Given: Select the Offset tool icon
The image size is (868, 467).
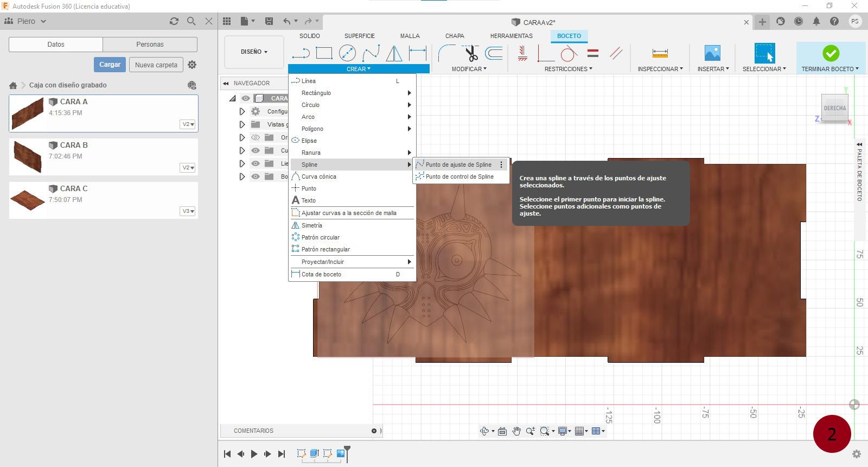Looking at the screenshot, I should pyautogui.click(x=494, y=53).
